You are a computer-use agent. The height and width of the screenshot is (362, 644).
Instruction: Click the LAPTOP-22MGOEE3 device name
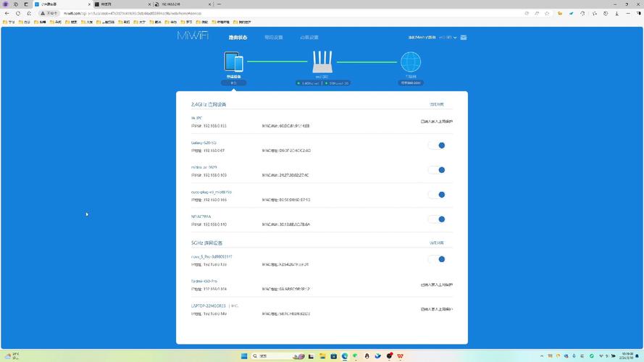coord(209,306)
